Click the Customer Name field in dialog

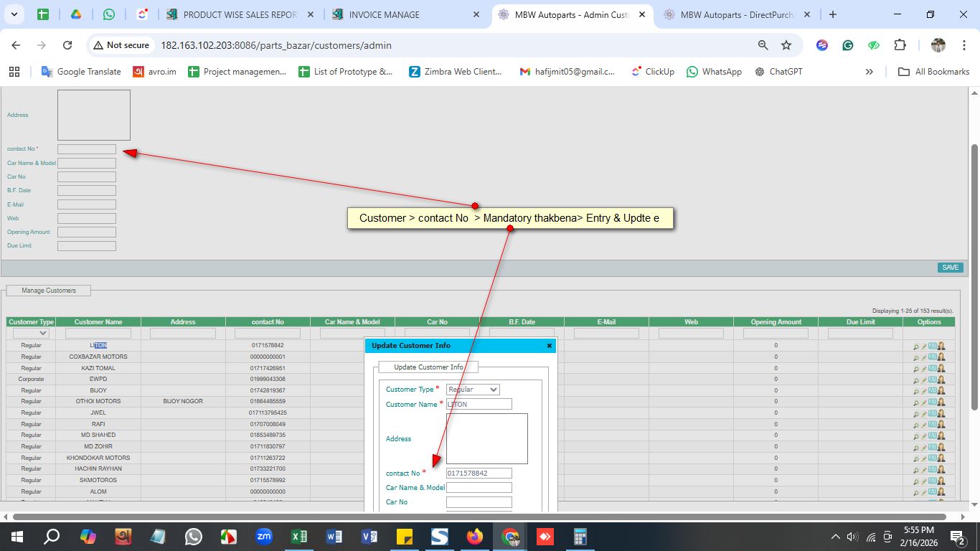coord(479,405)
